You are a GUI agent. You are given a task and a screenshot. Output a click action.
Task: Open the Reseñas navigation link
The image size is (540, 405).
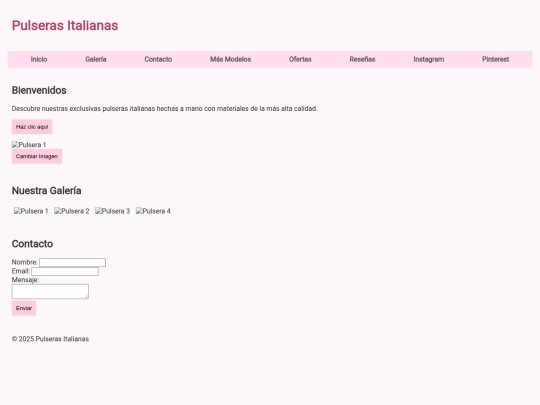tap(362, 59)
